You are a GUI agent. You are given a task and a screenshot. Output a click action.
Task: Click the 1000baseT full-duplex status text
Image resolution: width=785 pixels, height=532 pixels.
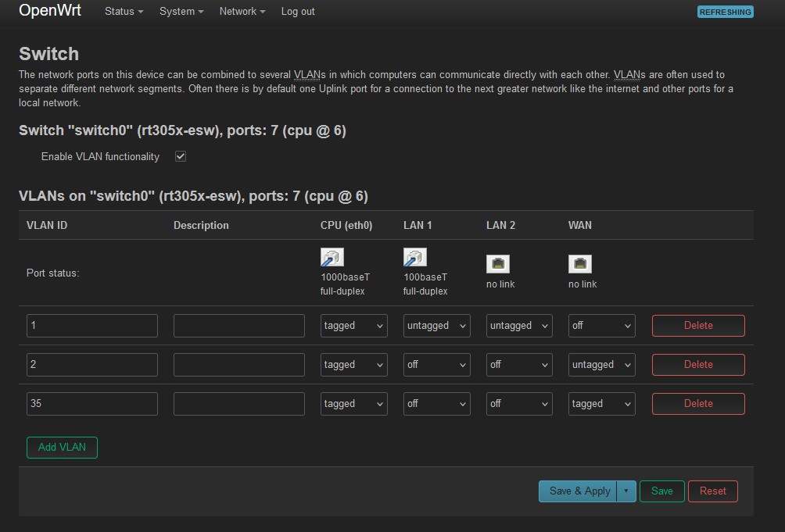pyautogui.click(x=345, y=284)
